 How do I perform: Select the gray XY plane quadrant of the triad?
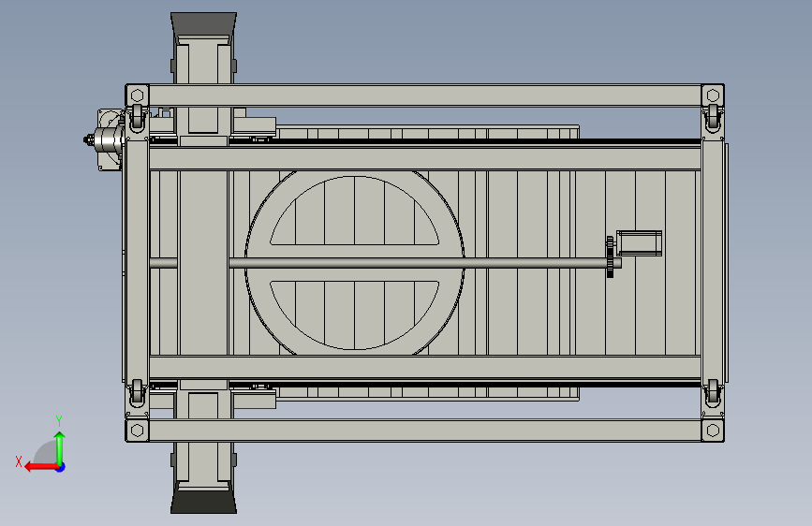tap(46, 454)
